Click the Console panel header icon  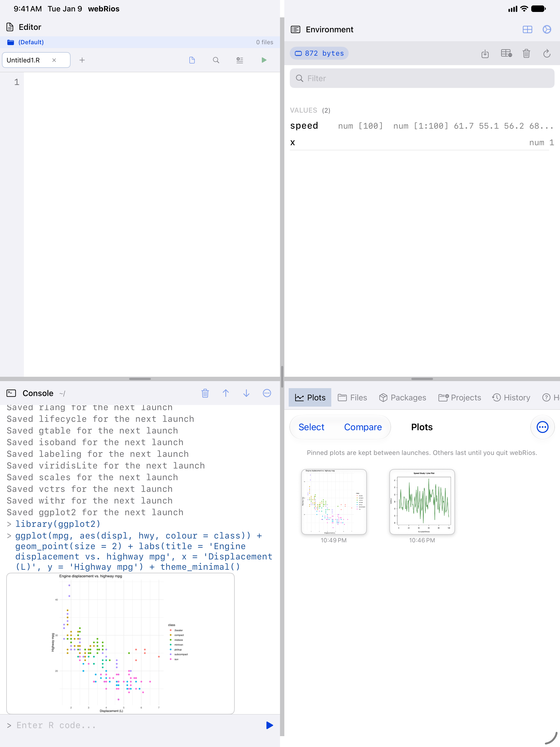tap(11, 393)
